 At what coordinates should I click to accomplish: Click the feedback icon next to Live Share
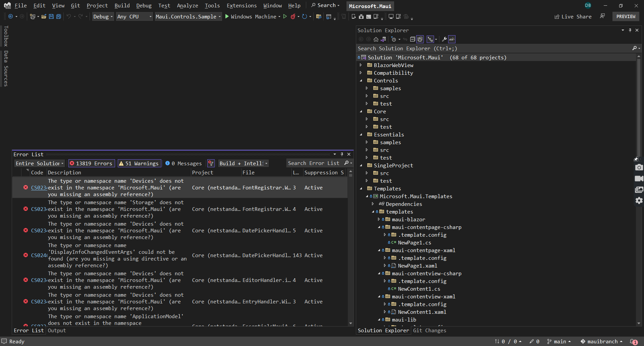point(602,16)
